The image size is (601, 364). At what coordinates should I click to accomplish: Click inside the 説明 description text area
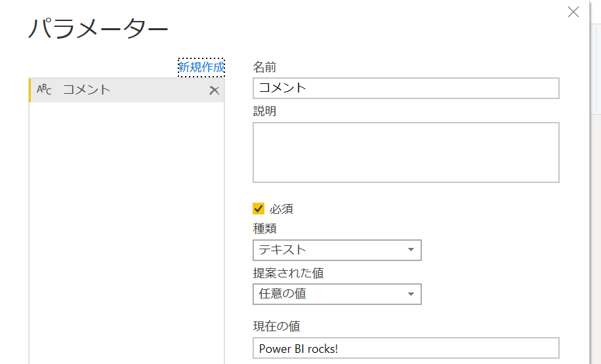[x=406, y=153]
